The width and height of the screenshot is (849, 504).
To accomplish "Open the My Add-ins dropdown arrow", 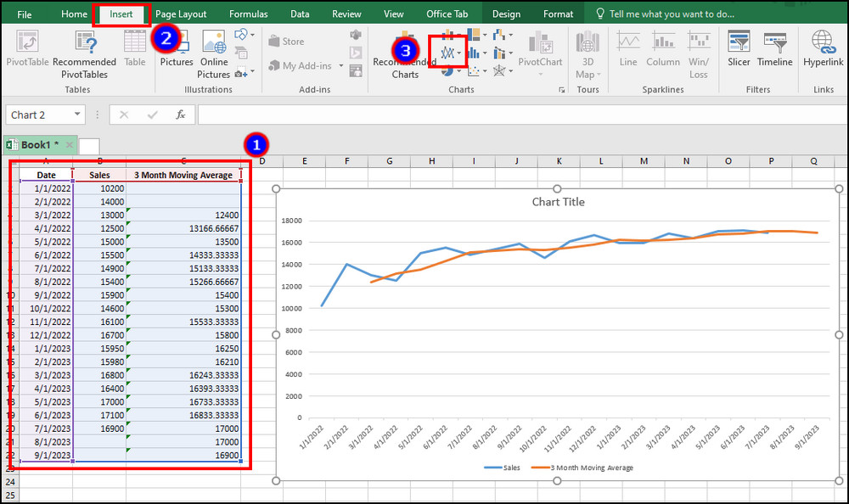I will [341, 65].
